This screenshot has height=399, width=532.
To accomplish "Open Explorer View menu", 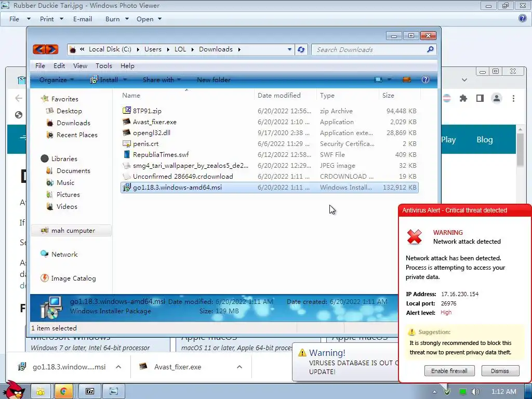I will (x=80, y=66).
